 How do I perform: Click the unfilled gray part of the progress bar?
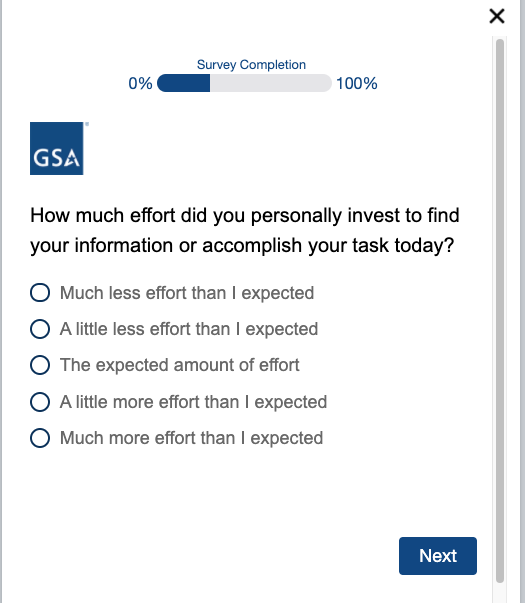pos(271,83)
